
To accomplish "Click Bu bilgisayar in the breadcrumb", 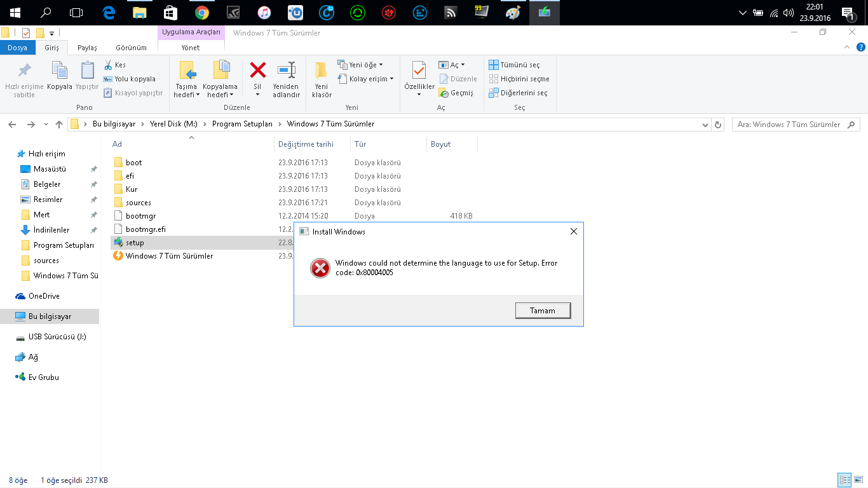I will pos(114,124).
